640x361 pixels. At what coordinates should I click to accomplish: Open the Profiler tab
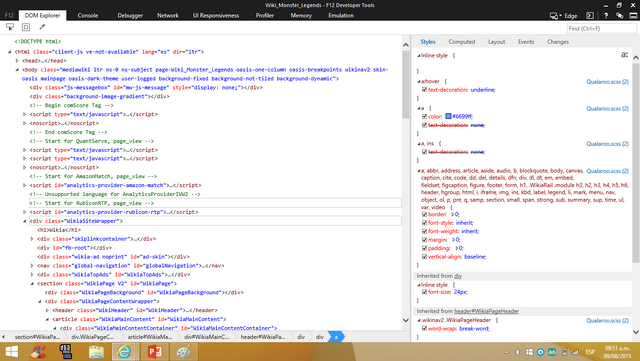(x=264, y=16)
